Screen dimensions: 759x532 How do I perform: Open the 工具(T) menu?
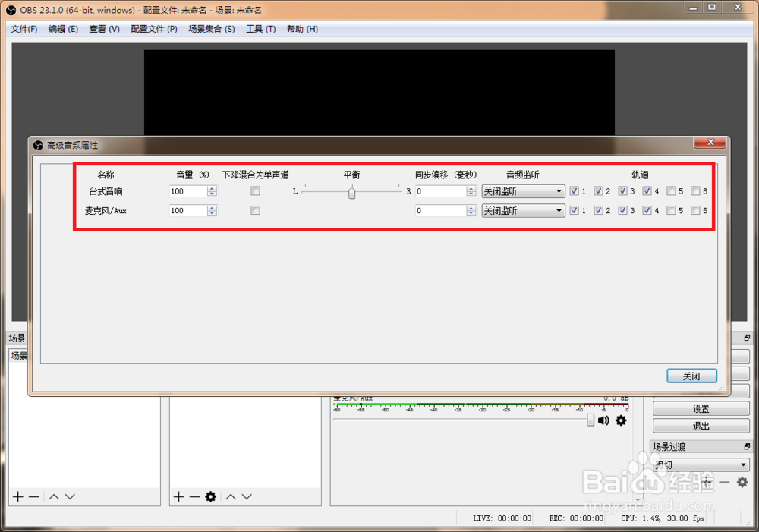pos(261,29)
